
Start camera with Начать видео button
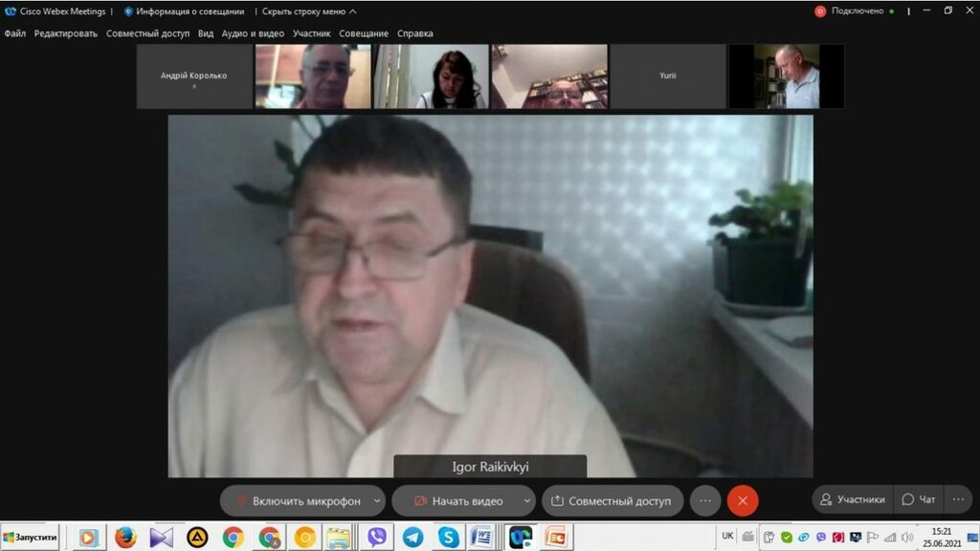point(459,500)
